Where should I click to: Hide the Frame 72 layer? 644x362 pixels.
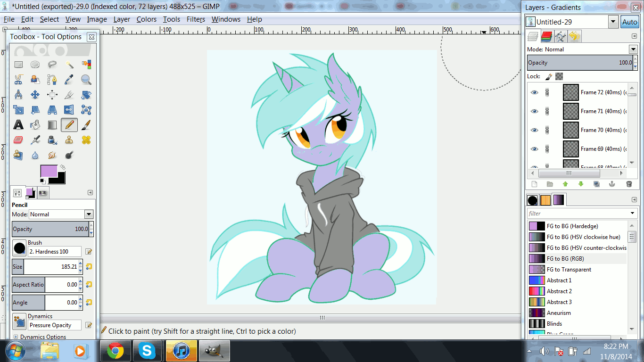point(534,92)
